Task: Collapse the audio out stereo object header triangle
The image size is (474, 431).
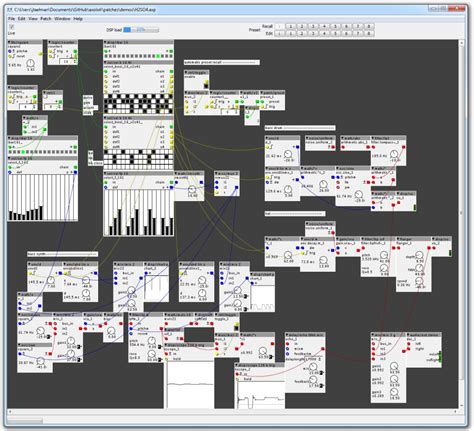Action: (408, 334)
